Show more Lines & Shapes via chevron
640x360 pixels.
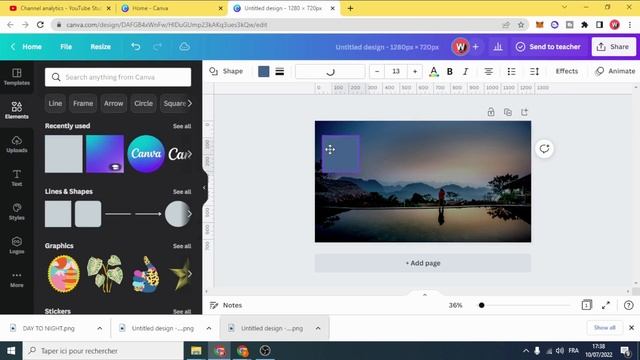coord(189,214)
